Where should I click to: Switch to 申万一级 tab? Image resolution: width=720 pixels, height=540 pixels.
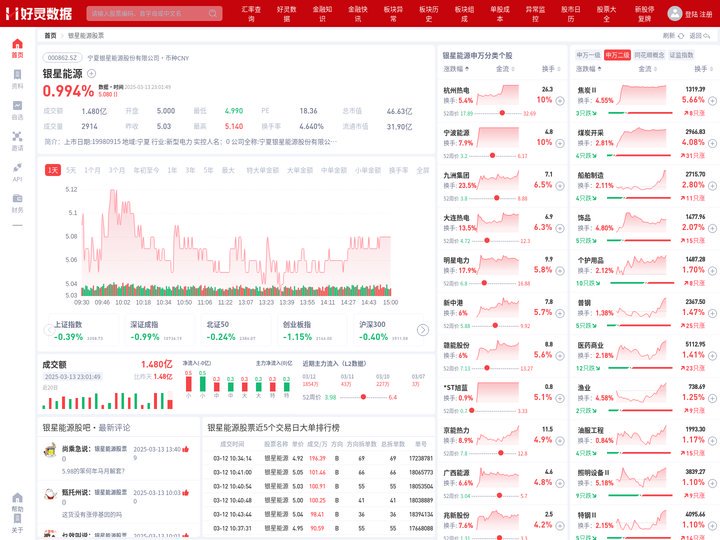(588, 55)
